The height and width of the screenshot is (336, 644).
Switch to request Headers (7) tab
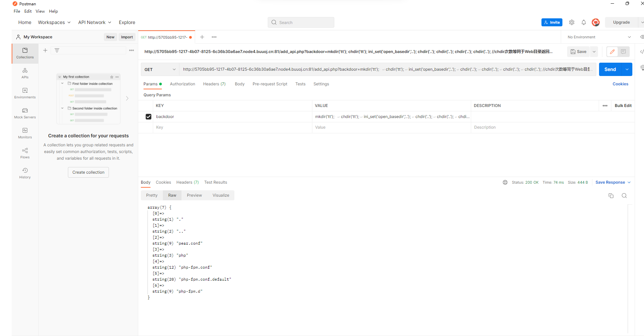(x=214, y=84)
